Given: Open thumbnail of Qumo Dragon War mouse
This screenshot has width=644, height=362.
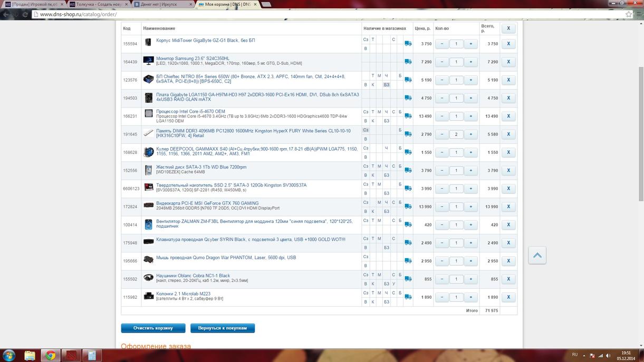Looking at the screenshot, I should [x=148, y=260].
